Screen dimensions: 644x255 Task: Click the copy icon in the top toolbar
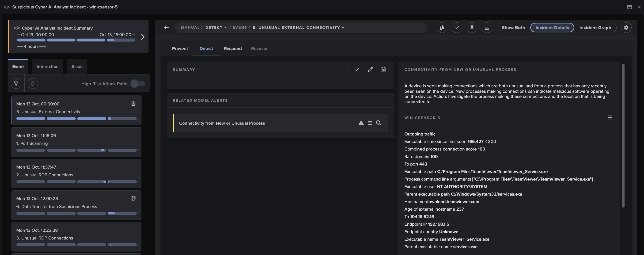tap(442, 27)
